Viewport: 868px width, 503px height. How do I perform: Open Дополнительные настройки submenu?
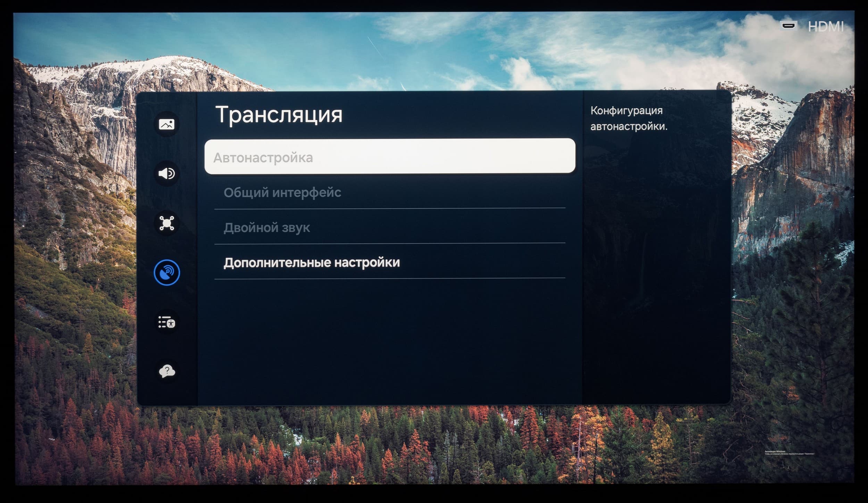[311, 262]
